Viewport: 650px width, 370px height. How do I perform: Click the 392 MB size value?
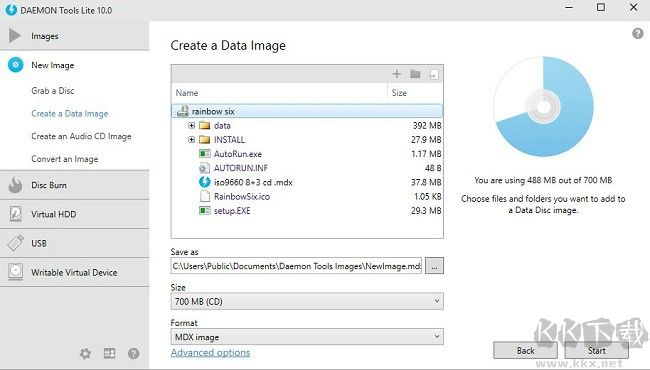click(x=427, y=126)
